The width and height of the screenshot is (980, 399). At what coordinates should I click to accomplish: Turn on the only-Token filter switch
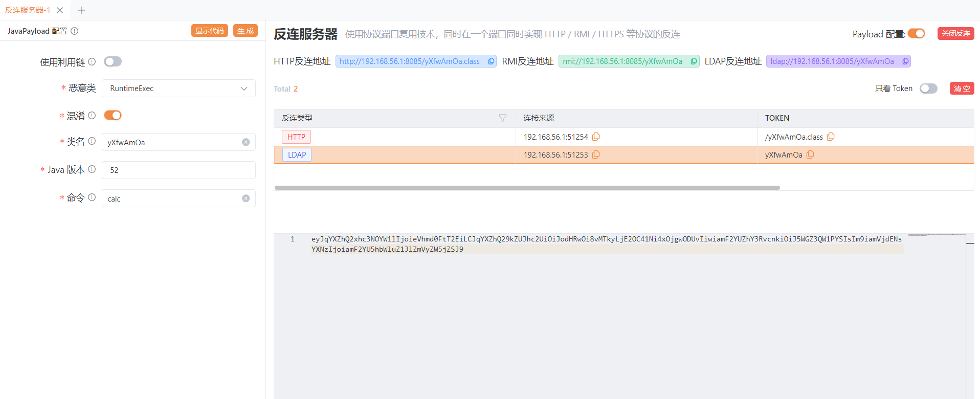click(928, 88)
